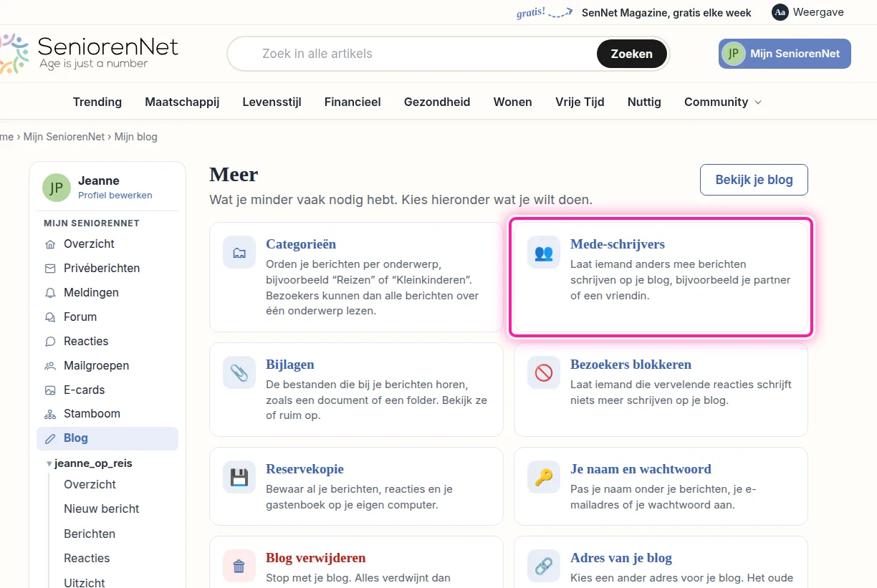Click the Overzicht home icon in sidebar

click(50, 244)
